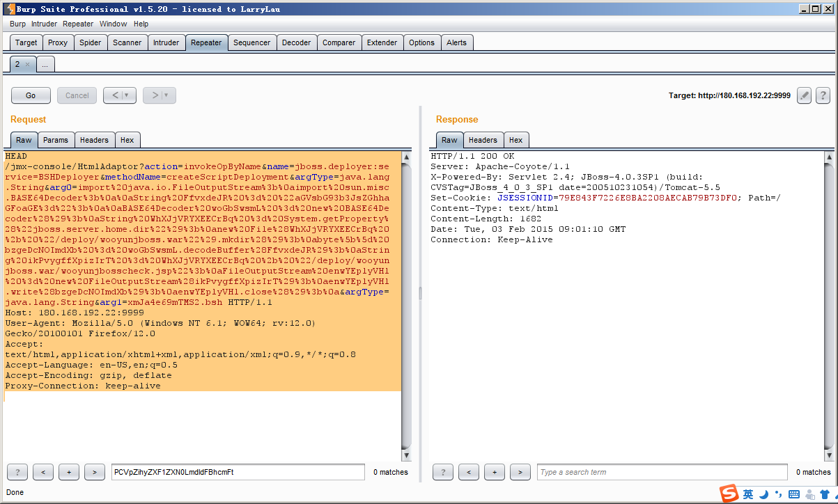Click request search field with PCVpZihy text
Screen dimensions: 838x504
[x=238, y=472]
